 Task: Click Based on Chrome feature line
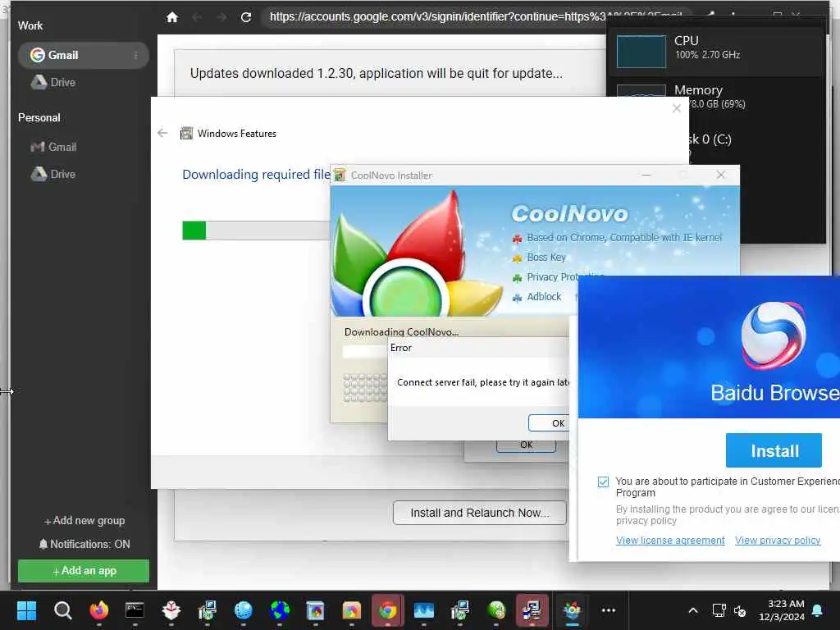[624, 237]
